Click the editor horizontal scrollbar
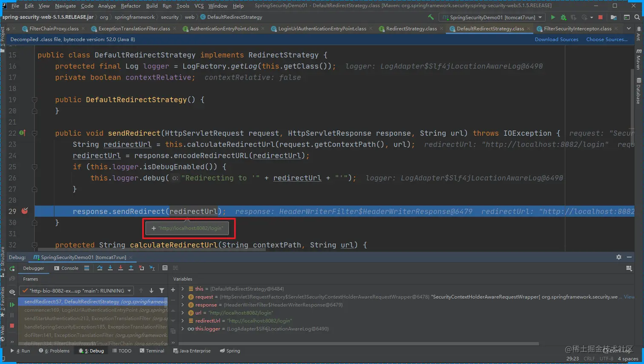This screenshot has height=364, width=644. pos(152,249)
